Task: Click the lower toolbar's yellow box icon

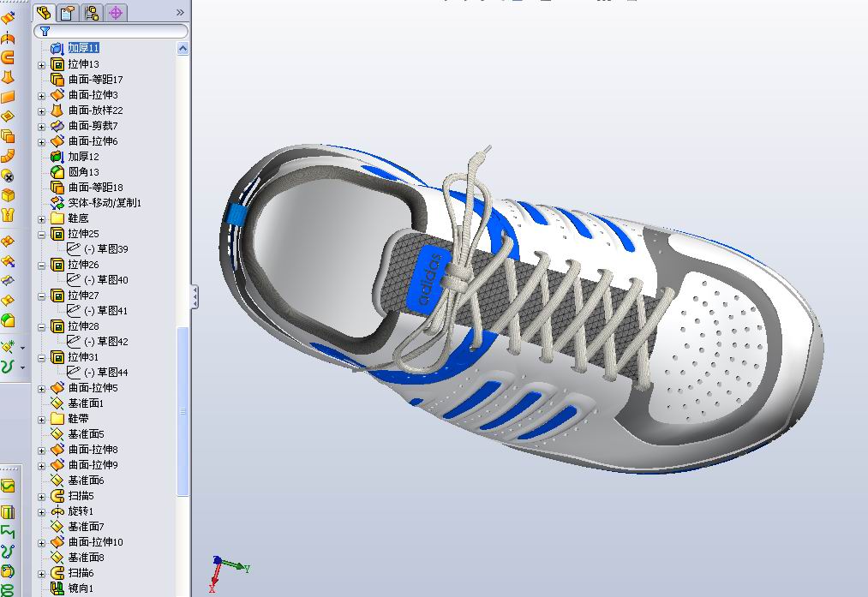Action: pos(8,512)
